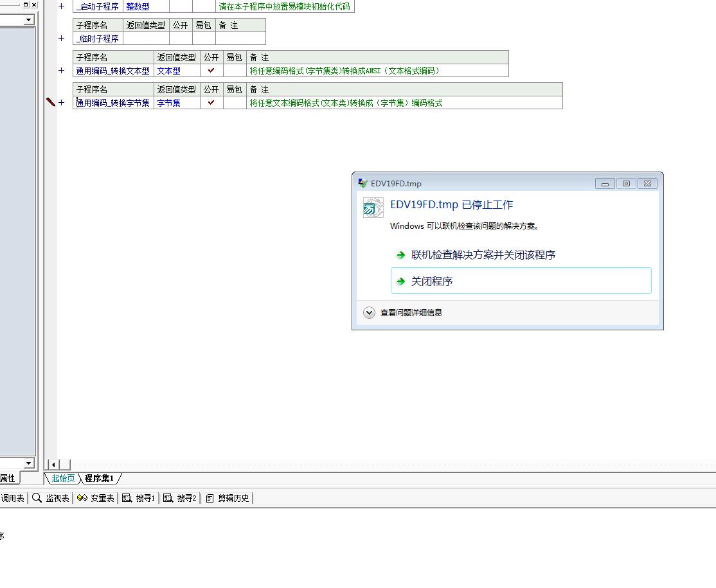Image resolution: width=716 pixels, height=588 pixels.
Task: Select the 通用编码_转换字节集 name cell
Action: pos(113,103)
